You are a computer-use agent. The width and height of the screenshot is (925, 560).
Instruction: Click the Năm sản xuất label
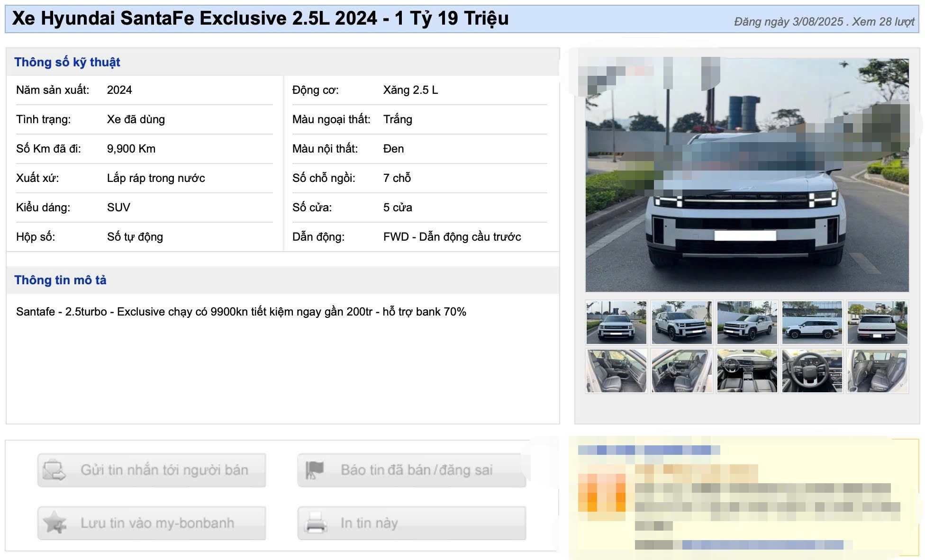[53, 90]
